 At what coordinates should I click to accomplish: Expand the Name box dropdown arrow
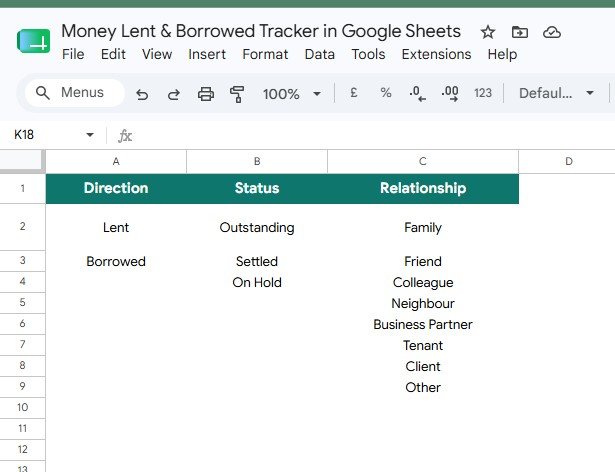tap(90, 135)
